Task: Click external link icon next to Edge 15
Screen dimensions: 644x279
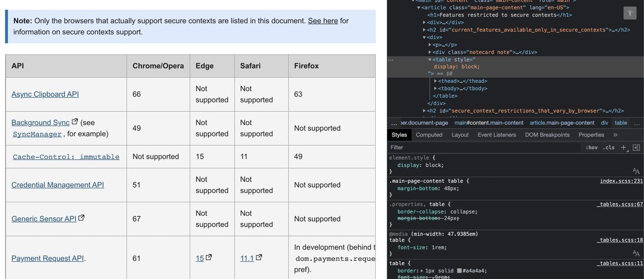Action: click(208, 258)
